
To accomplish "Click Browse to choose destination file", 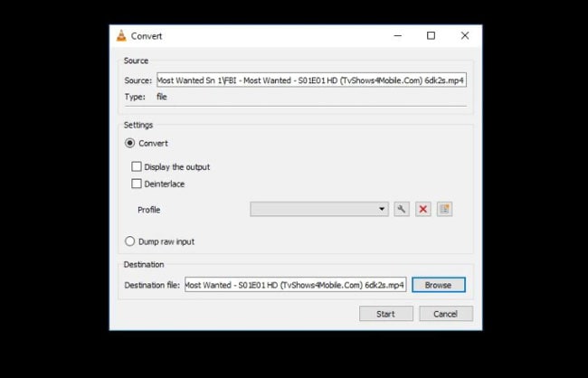I will (x=439, y=285).
